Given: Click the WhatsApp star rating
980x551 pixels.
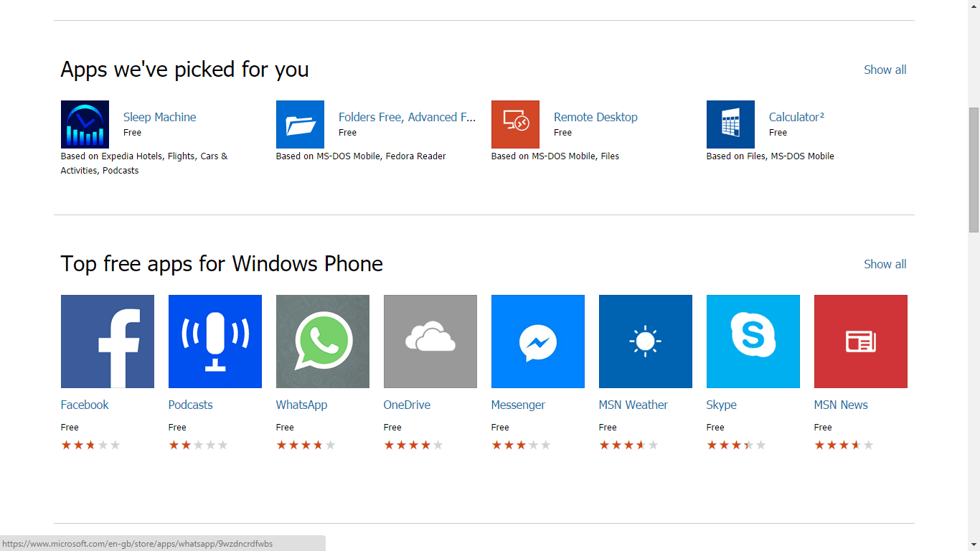Looking at the screenshot, I should [306, 445].
